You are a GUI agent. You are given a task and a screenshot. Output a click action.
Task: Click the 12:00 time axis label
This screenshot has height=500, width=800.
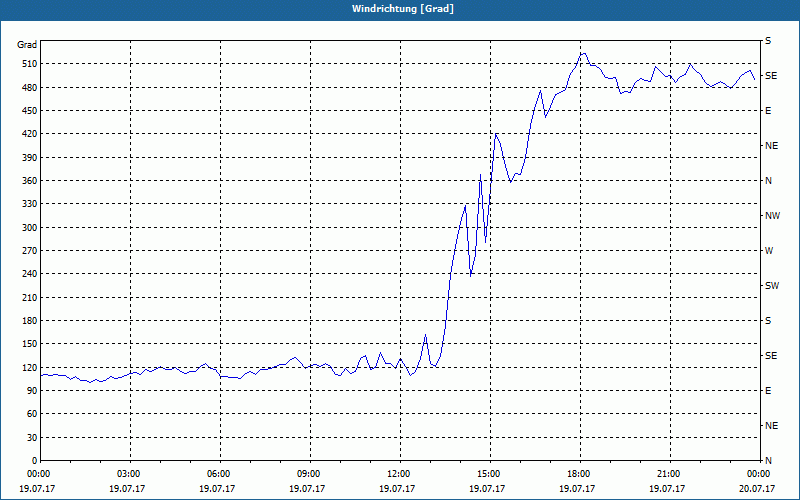tap(401, 473)
